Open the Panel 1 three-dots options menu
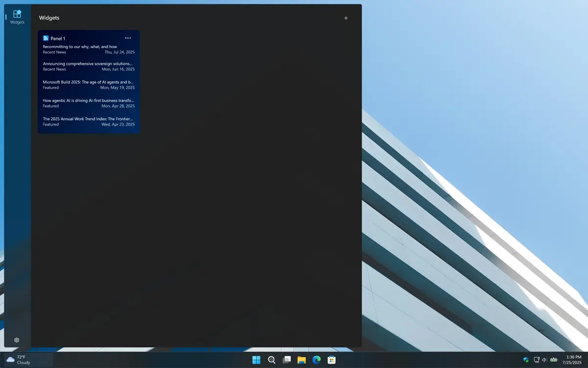 (128, 38)
